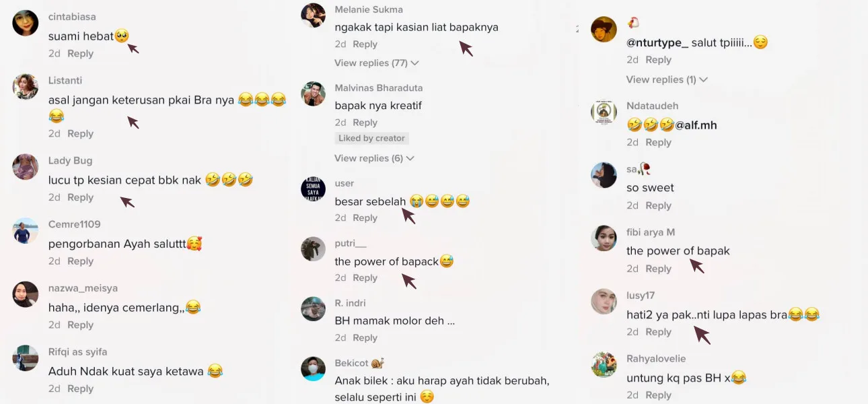Screen dimensions: 868x404
Task: Open Rahyalovelie's username link
Action: (656, 359)
